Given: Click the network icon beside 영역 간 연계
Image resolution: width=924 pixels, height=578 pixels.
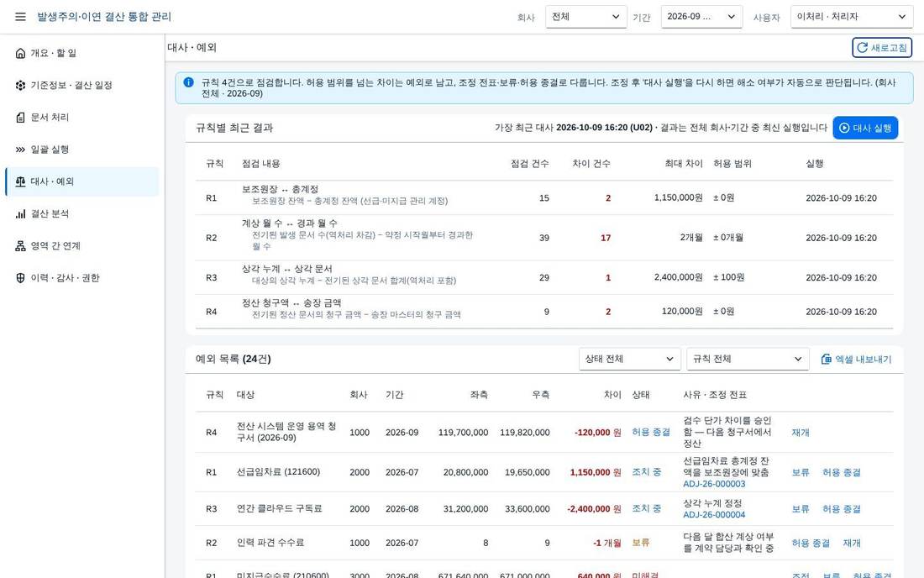Looking at the screenshot, I should pyautogui.click(x=21, y=245).
